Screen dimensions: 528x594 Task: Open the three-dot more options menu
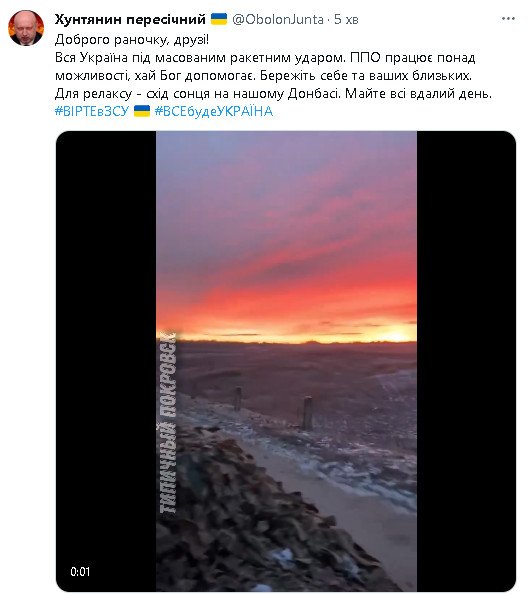tap(508, 19)
